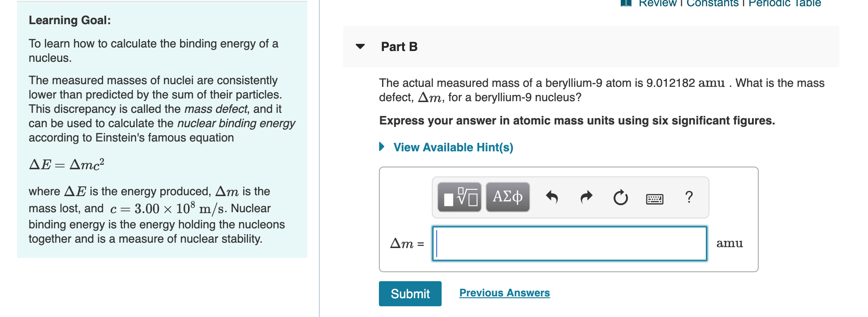This screenshot has height=317, width=868.
Task: View Previous Answers for Part B
Action: [504, 293]
